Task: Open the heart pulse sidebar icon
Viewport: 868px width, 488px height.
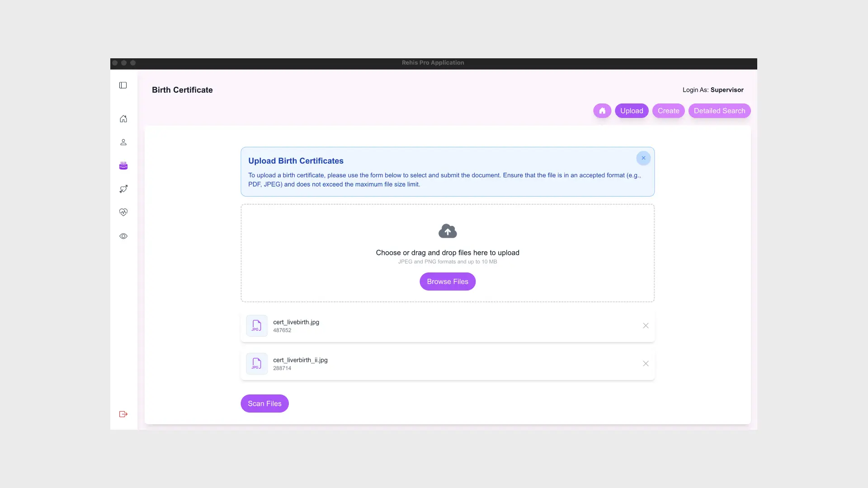Action: (x=123, y=212)
